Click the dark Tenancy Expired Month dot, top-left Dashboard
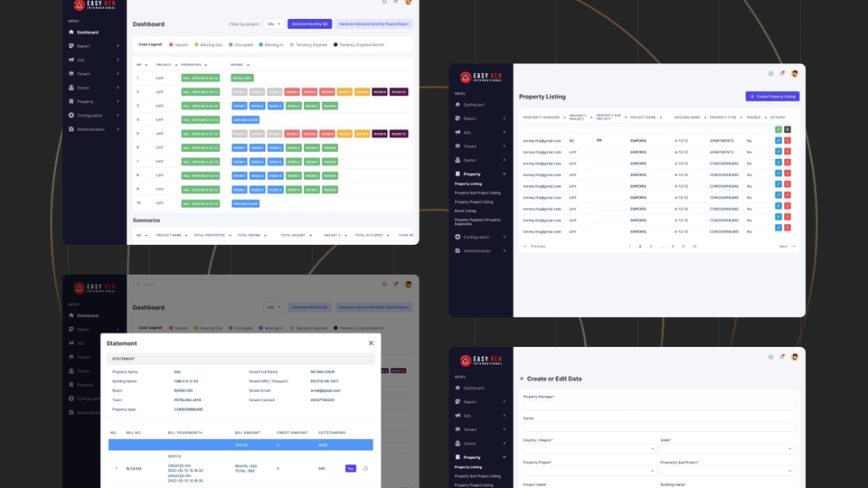This screenshot has width=868, height=488. [x=335, y=45]
